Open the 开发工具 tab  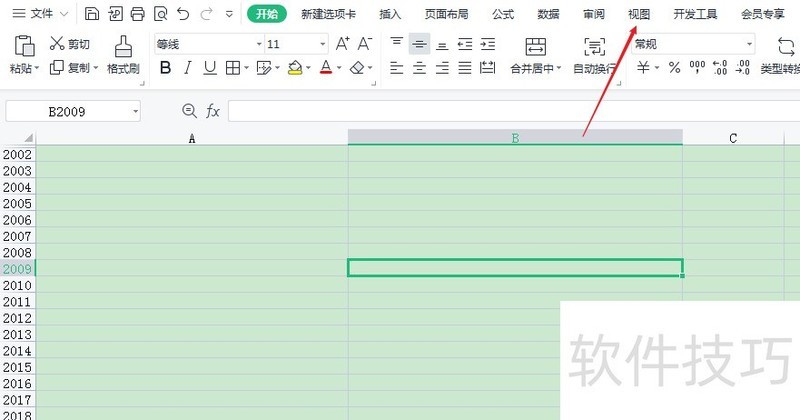(695, 14)
